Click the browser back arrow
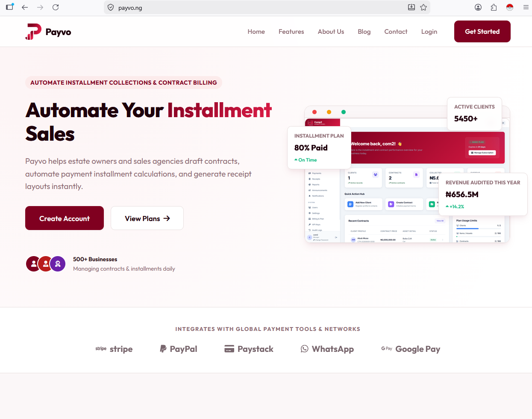The width and height of the screenshot is (532, 419). coord(25,7)
